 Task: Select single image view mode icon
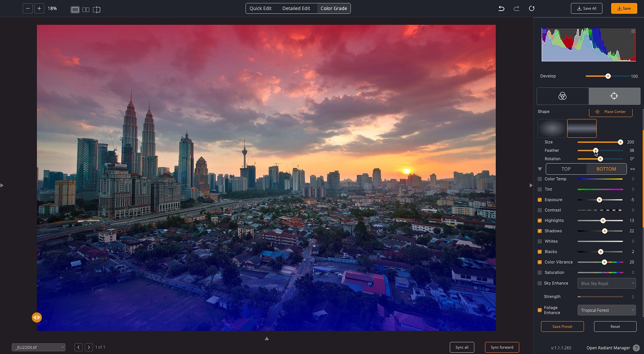point(75,10)
